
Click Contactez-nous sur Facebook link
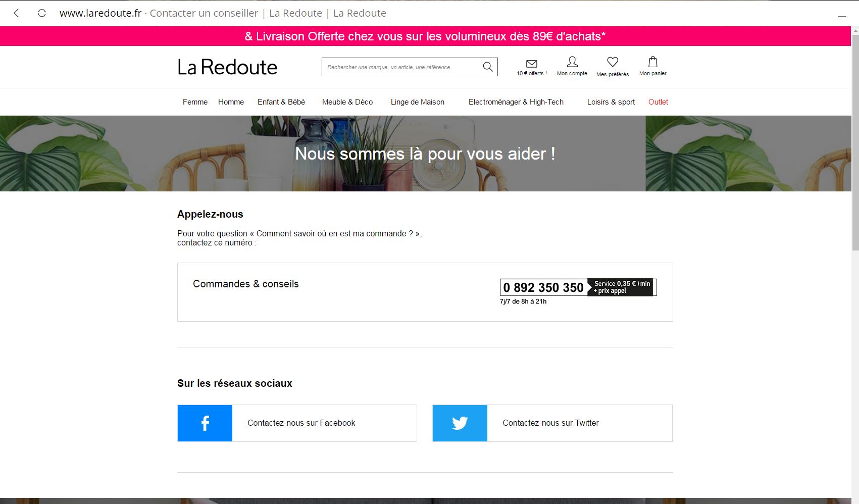click(x=301, y=423)
